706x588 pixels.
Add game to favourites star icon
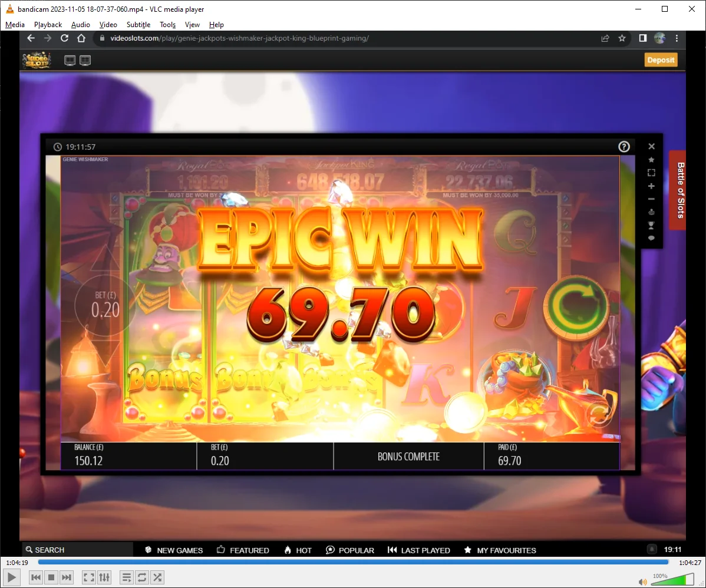(x=651, y=160)
